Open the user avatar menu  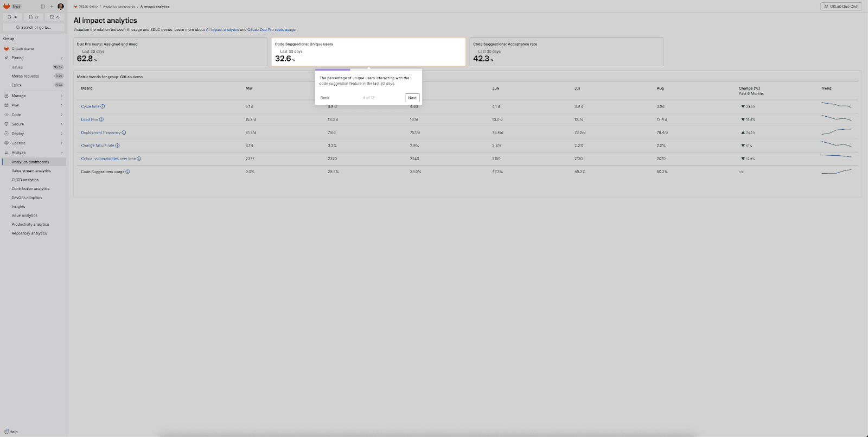61,7
